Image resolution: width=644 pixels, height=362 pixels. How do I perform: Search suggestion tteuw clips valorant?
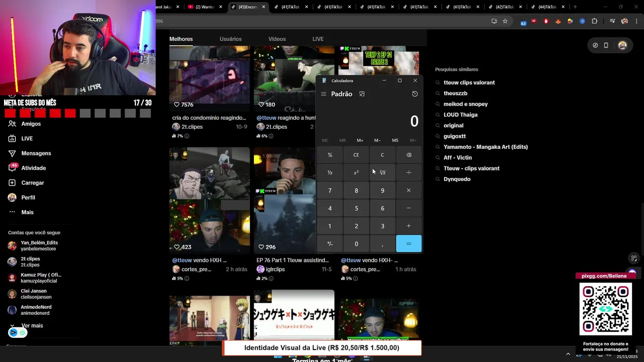[469, 82]
